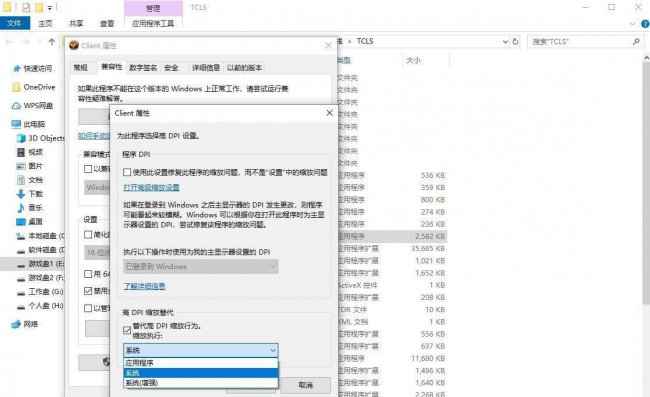The height and width of the screenshot is (397, 650).
Task: Open the Windo compatibility version dropdown
Action: point(97,187)
